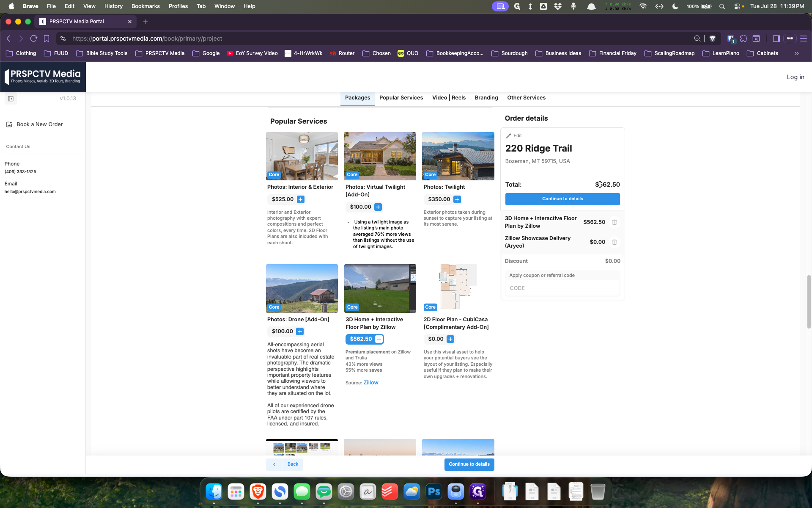Image resolution: width=812 pixels, height=508 pixels.
Task: Open the Zillow source link
Action: (370, 383)
